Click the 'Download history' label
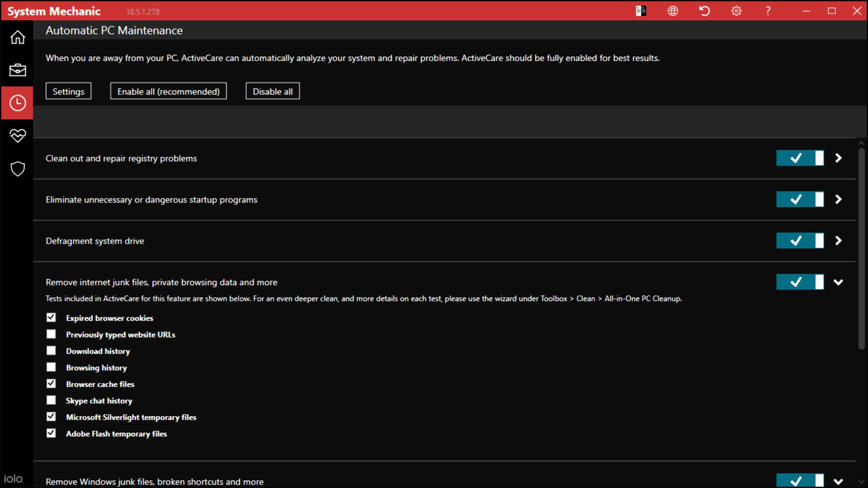The height and width of the screenshot is (488, 868). point(98,351)
